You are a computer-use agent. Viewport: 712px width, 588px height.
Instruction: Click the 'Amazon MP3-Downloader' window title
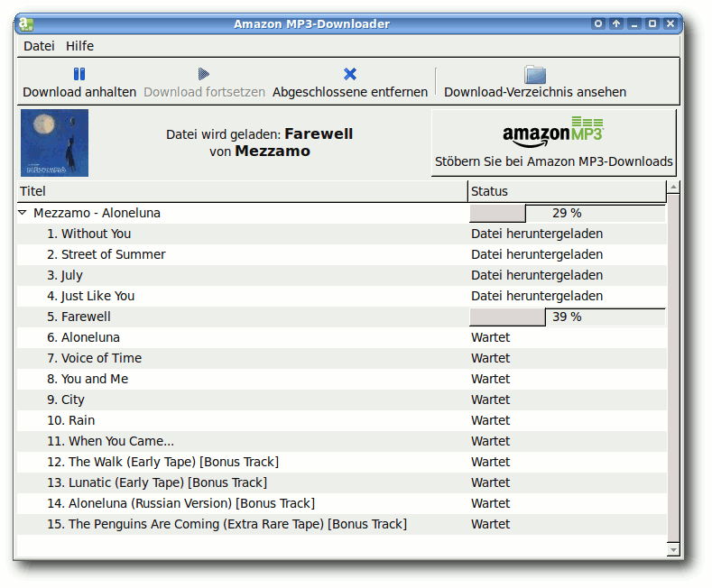311,24
